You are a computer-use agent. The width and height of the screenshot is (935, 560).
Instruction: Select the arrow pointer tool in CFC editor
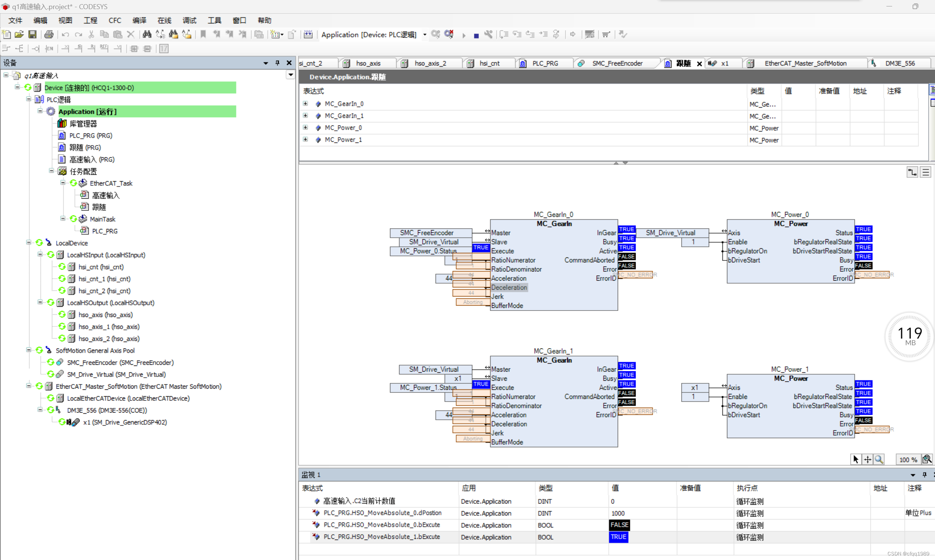click(x=856, y=460)
